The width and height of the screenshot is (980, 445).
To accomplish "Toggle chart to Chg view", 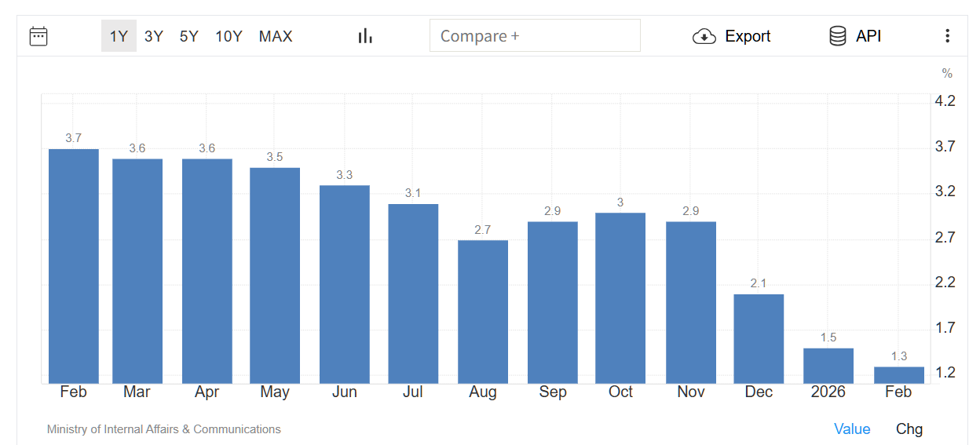I will click(x=909, y=429).
